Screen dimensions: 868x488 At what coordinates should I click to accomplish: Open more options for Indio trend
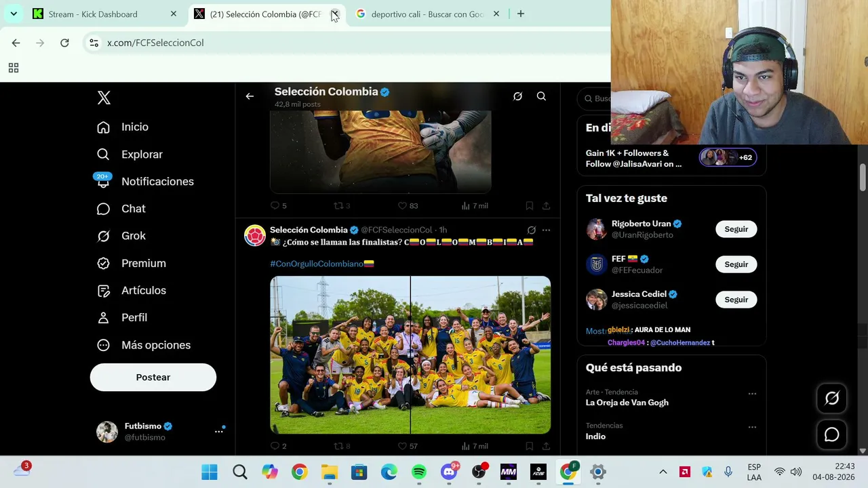[x=752, y=427]
